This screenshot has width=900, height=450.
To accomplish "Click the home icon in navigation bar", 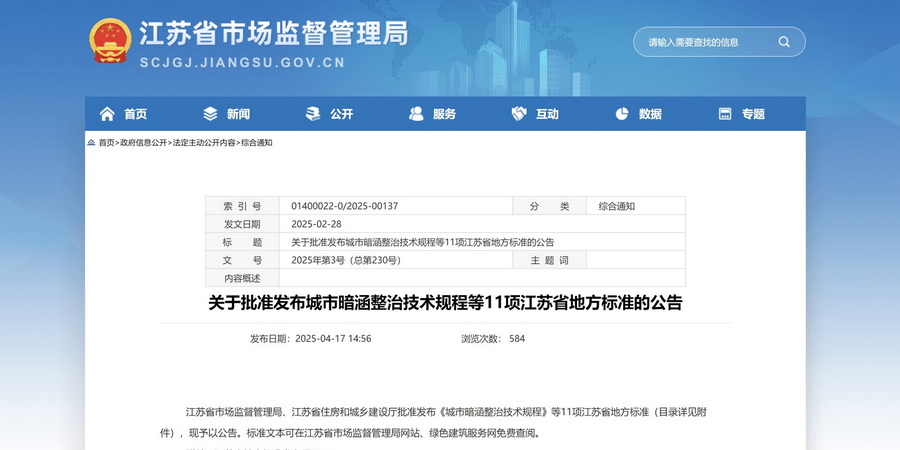I will point(107,114).
